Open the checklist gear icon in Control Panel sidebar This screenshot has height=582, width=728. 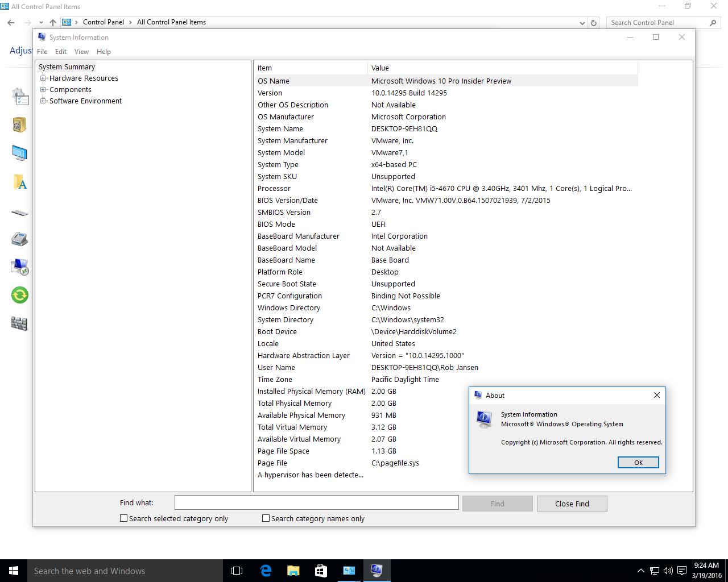click(20, 96)
